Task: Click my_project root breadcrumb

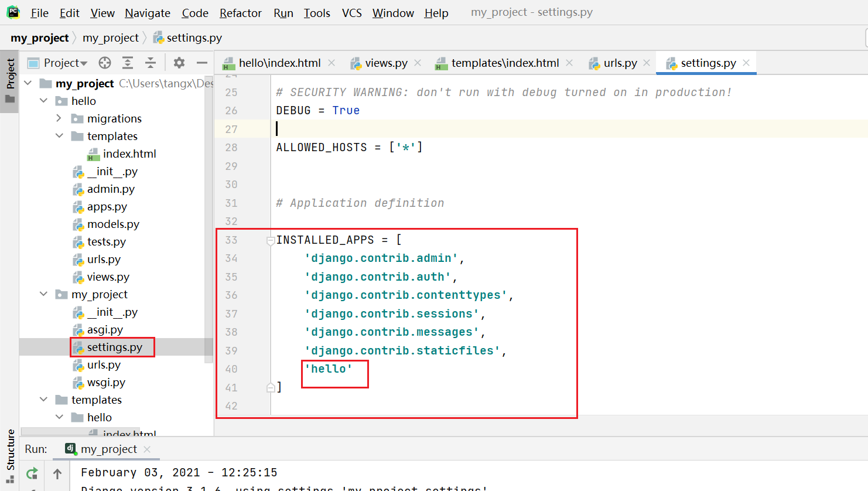Action: tap(40, 37)
